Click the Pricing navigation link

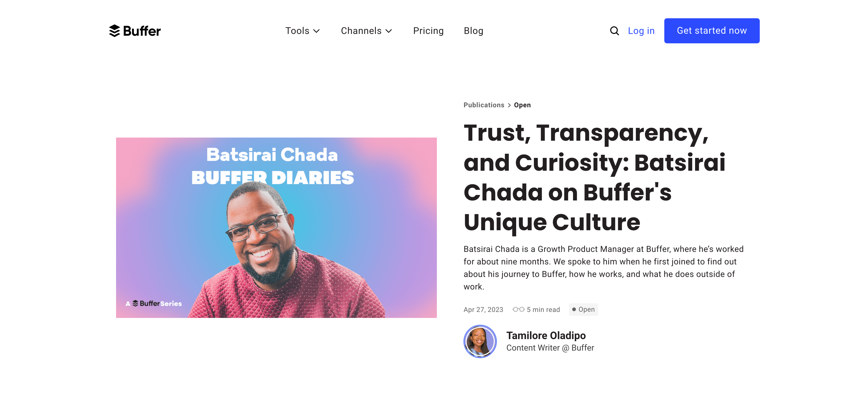tap(429, 31)
